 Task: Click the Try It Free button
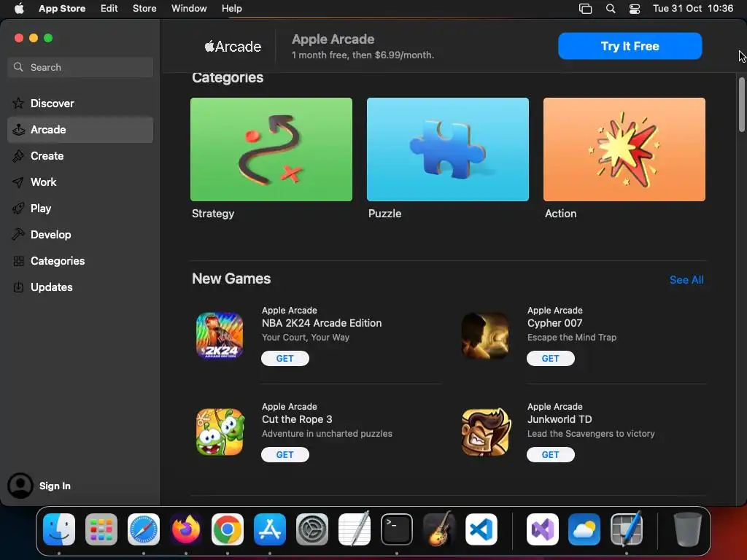[630, 46]
